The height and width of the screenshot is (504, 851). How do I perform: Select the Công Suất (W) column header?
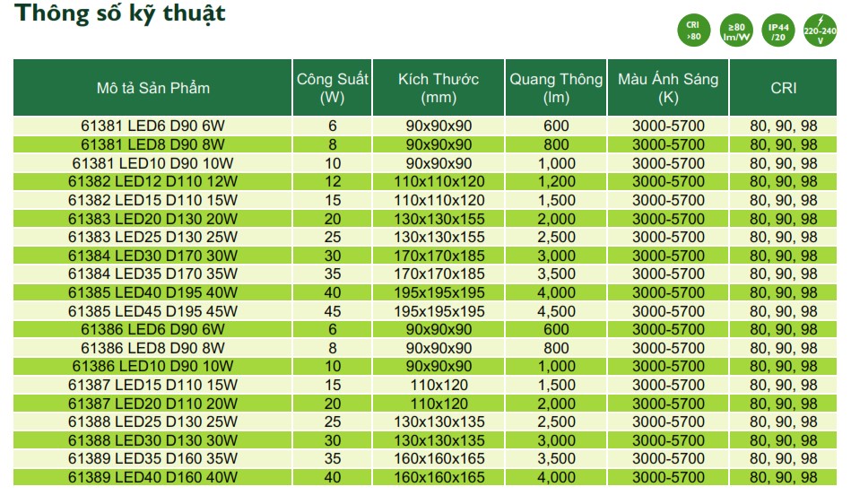[333, 88]
